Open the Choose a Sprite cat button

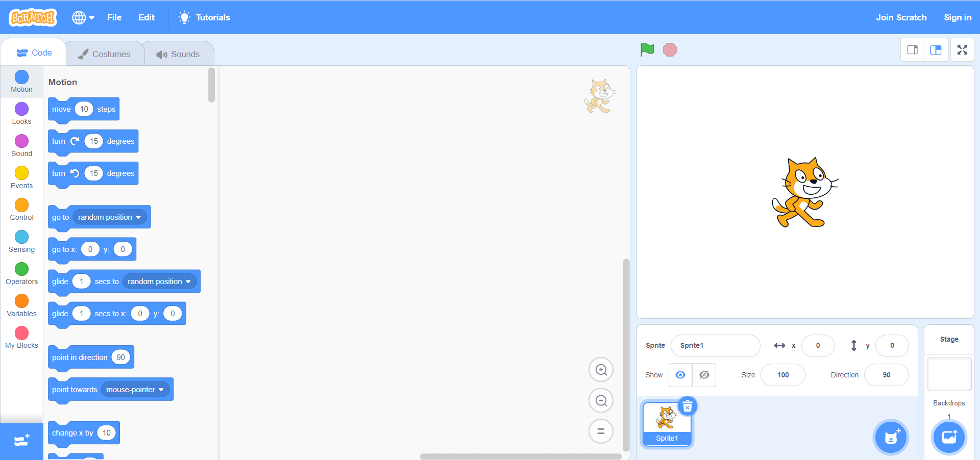[890, 437]
